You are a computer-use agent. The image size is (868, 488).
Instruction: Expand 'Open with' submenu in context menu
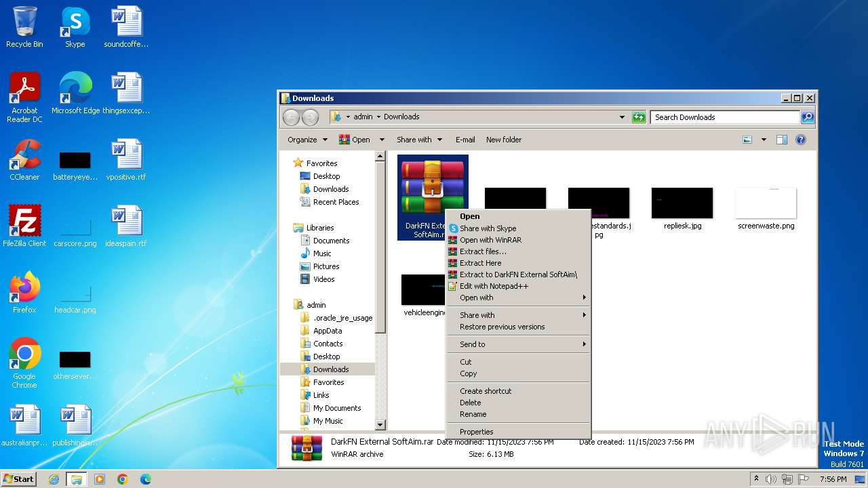click(518, 298)
